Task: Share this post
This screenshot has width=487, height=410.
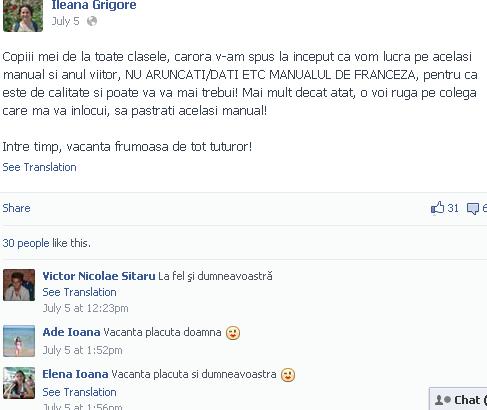Action: click(16, 208)
